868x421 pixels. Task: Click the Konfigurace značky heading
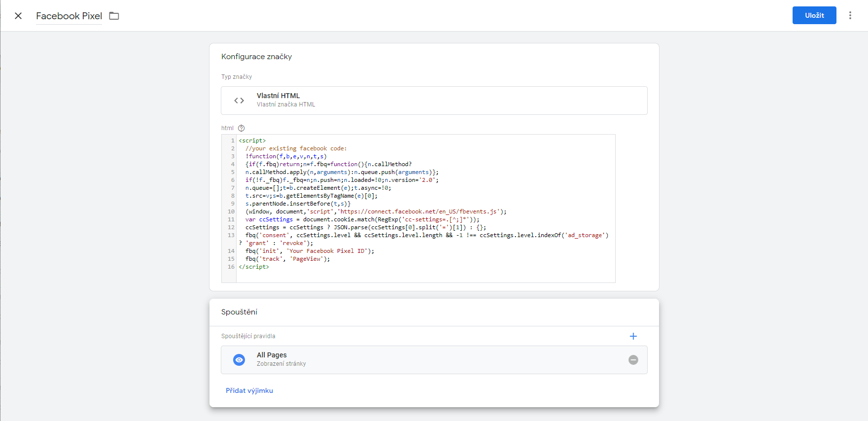[256, 57]
